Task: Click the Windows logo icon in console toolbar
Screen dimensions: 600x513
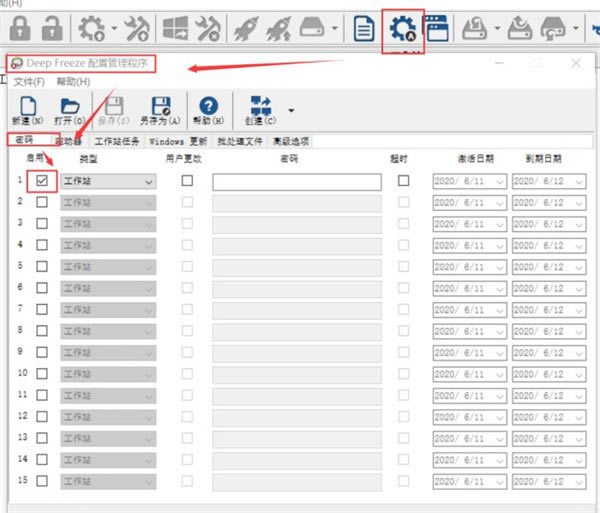Action: pos(175,28)
